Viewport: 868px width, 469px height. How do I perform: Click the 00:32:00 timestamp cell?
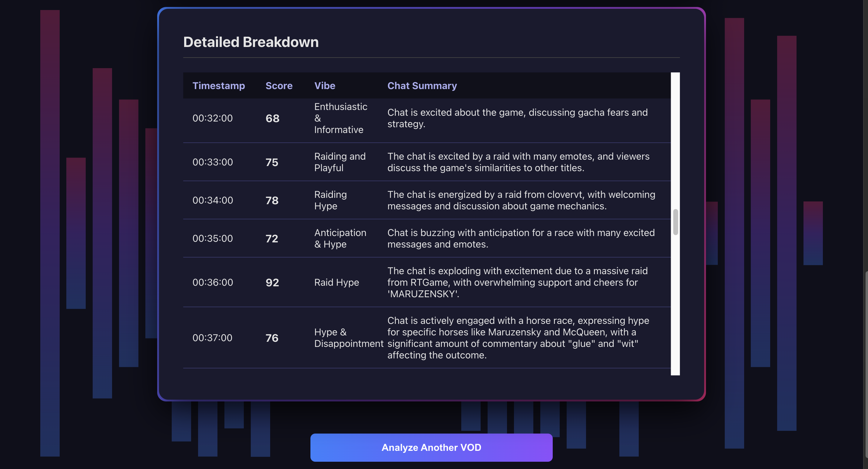tap(212, 118)
